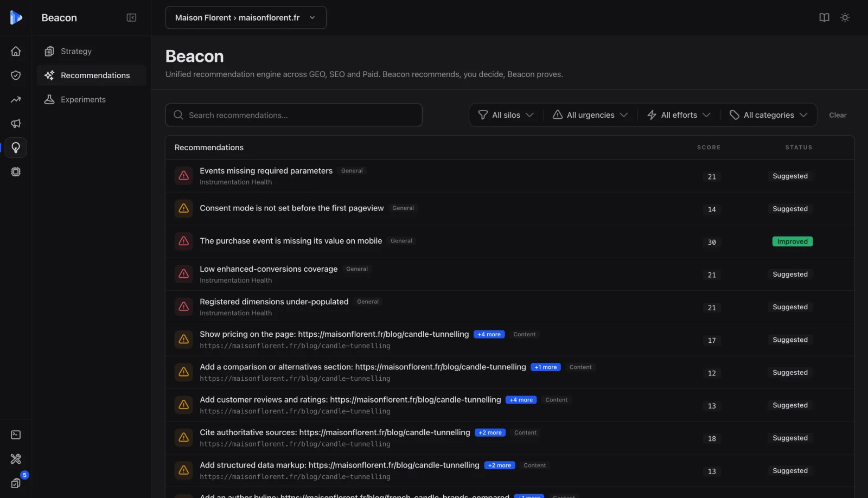Open the chip processor icon in rail
This screenshot has width=868, height=498.
pos(16,171)
